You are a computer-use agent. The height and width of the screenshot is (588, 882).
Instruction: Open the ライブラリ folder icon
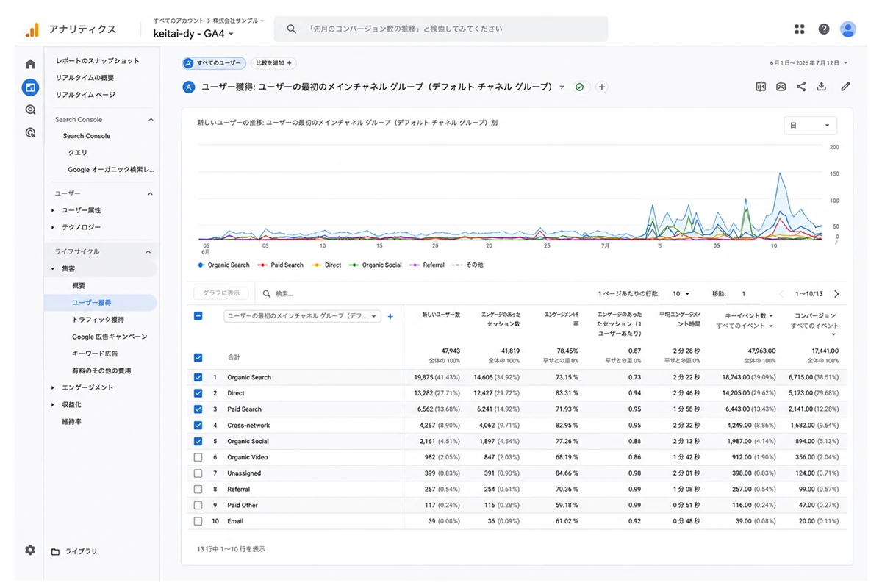(x=55, y=551)
